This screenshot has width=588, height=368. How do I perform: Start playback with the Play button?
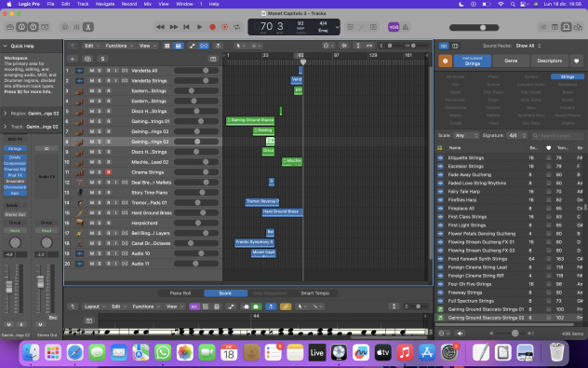pyautogui.click(x=199, y=27)
